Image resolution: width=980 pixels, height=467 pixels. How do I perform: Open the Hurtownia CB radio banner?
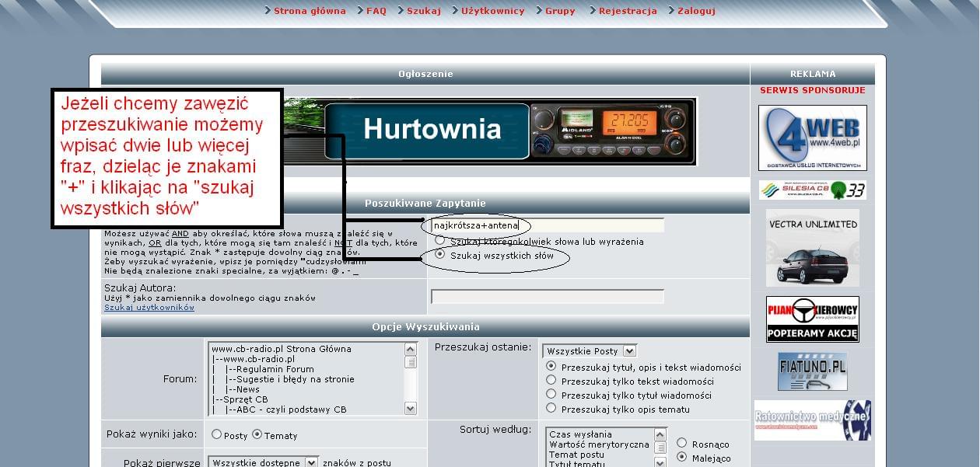[490, 131]
